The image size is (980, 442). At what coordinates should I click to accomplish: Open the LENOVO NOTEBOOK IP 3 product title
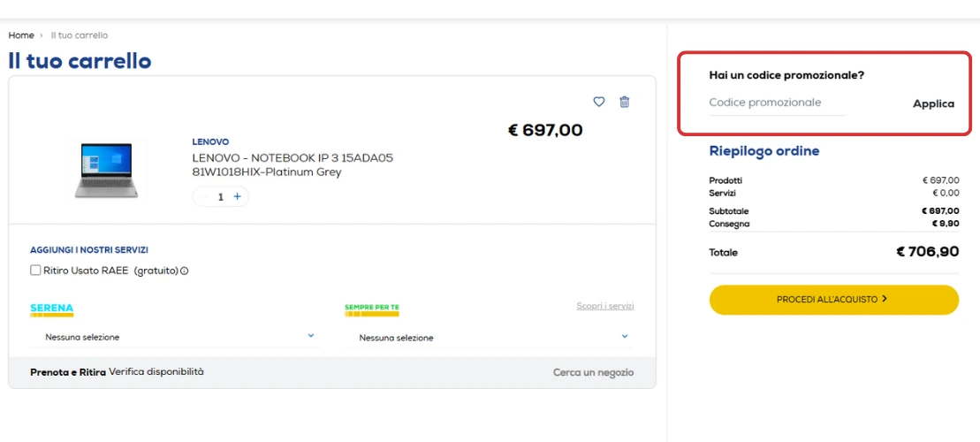[x=292, y=165]
